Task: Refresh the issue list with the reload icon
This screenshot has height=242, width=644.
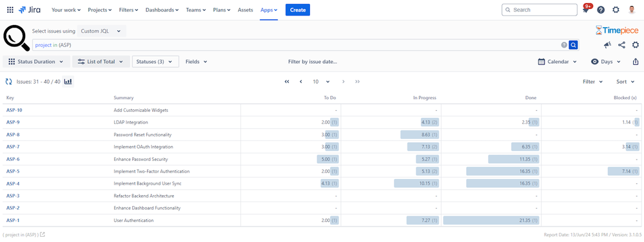Action: point(8,82)
